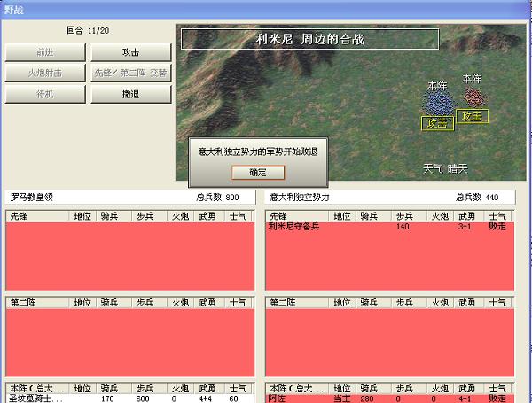Click 步兵 value 140 of 利米尼守备兵
This screenshot has height=403, width=532.
click(403, 227)
